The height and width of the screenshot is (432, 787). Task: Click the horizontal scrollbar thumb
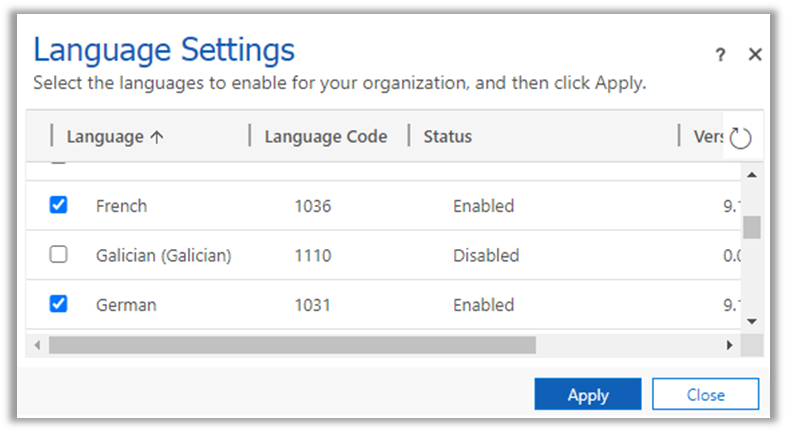tap(292, 345)
